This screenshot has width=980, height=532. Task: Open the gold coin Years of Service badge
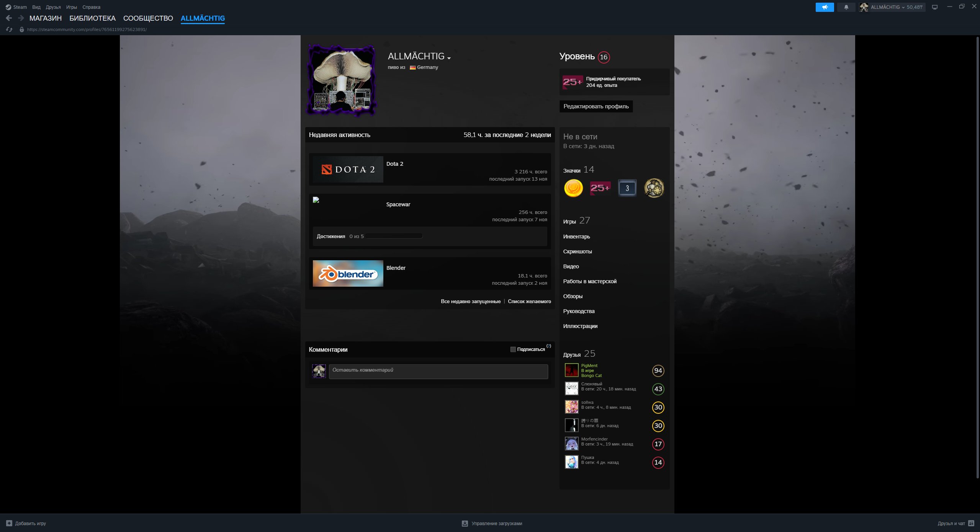click(x=573, y=188)
